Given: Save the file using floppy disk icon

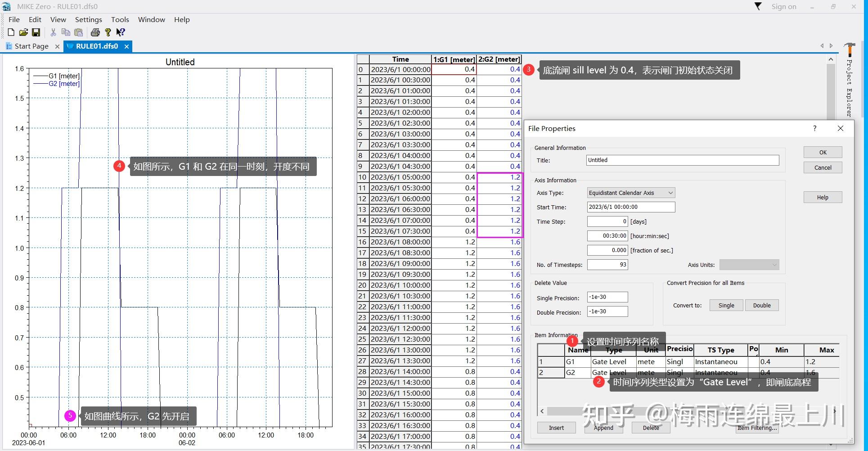Looking at the screenshot, I should [x=36, y=32].
